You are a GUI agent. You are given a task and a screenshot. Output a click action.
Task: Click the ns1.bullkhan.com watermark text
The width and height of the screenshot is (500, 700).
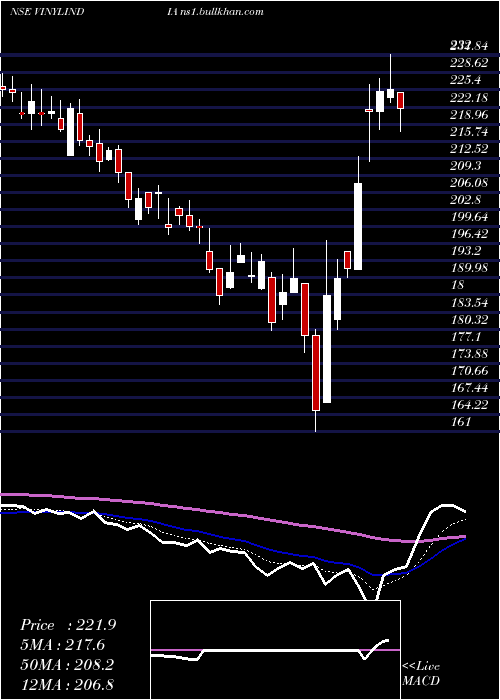click(x=221, y=12)
